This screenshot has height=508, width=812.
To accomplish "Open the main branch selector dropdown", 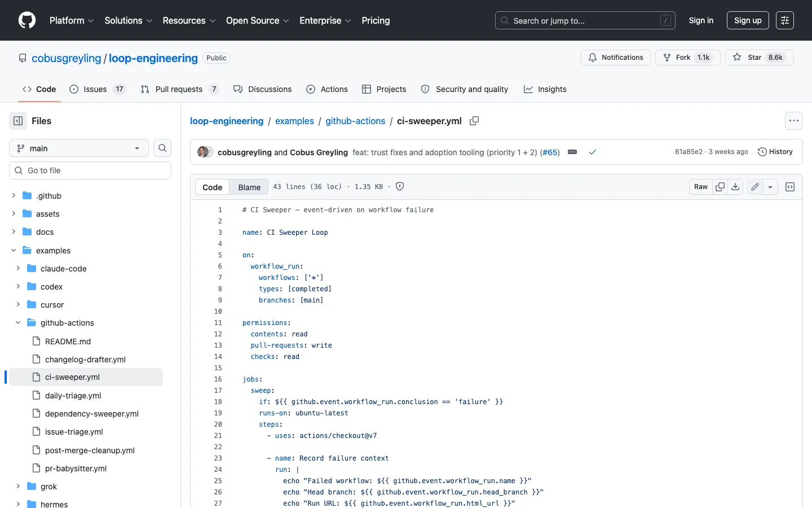I will [79, 148].
